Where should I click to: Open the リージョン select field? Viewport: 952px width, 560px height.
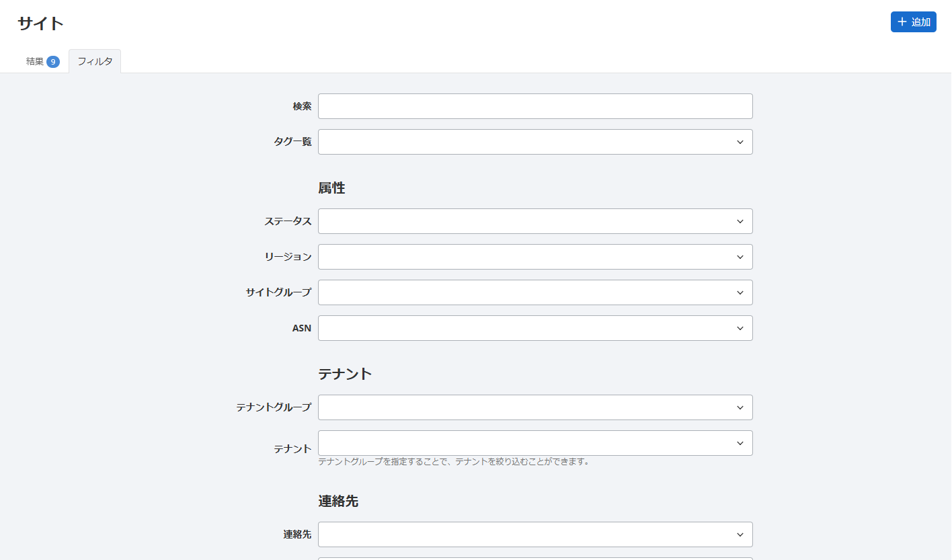coord(534,257)
